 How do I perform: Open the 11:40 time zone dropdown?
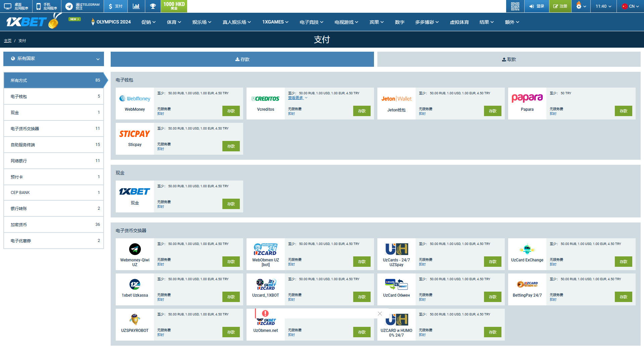click(603, 6)
